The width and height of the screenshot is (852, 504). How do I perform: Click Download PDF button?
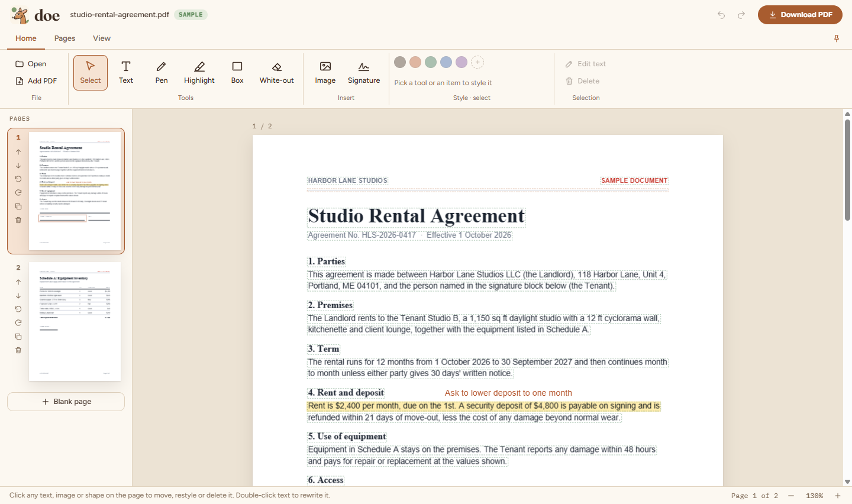tap(800, 15)
